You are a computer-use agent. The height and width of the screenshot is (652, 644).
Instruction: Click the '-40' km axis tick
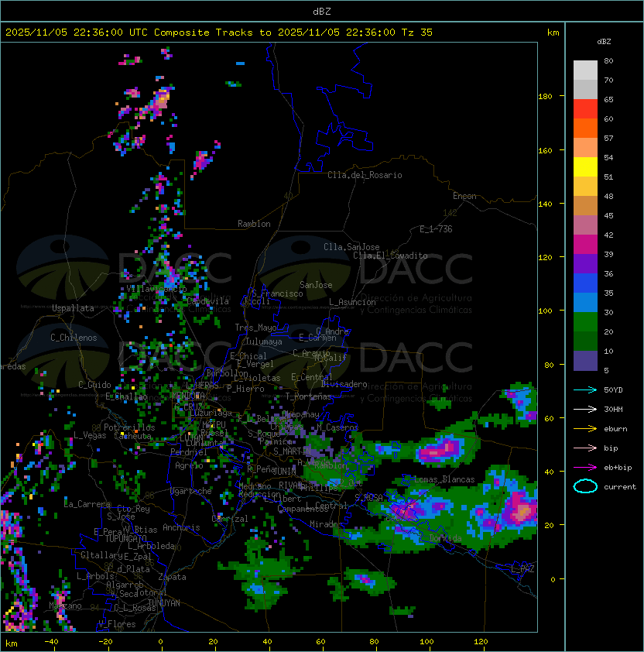pyautogui.click(x=51, y=642)
